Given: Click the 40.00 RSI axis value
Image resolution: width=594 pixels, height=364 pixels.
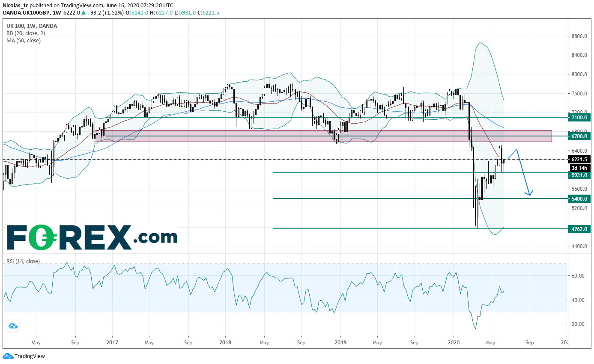Looking at the screenshot, I should [579, 300].
